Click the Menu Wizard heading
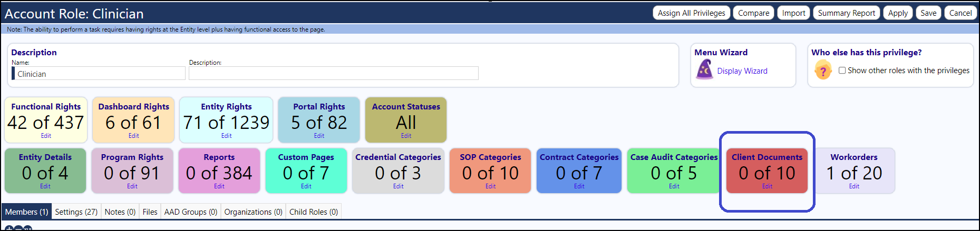The width and height of the screenshot is (980, 231). click(721, 53)
